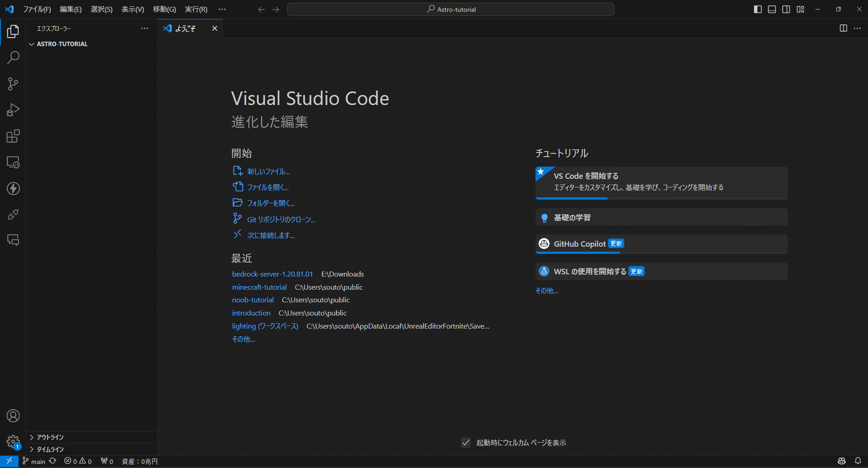Open recent lighting (ワークスペース) workspace
Image resolution: width=868 pixels, height=468 pixels.
(265, 326)
